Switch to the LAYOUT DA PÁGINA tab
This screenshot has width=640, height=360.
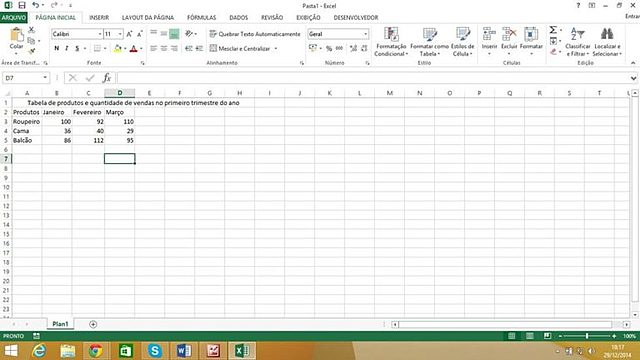point(148,18)
